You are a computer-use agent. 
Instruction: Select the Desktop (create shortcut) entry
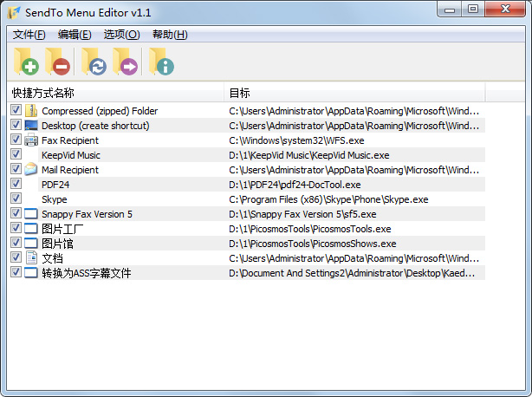pos(95,126)
